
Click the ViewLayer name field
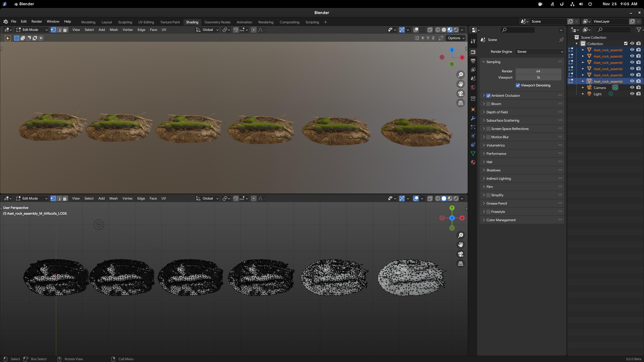(x=610, y=22)
